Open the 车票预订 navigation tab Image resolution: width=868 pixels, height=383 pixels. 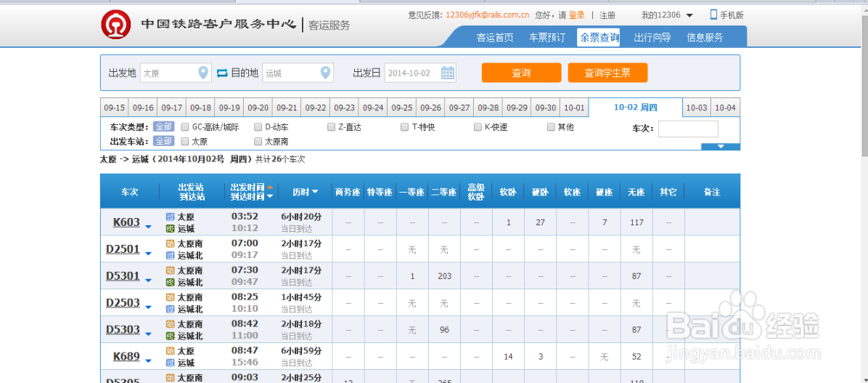pos(547,37)
